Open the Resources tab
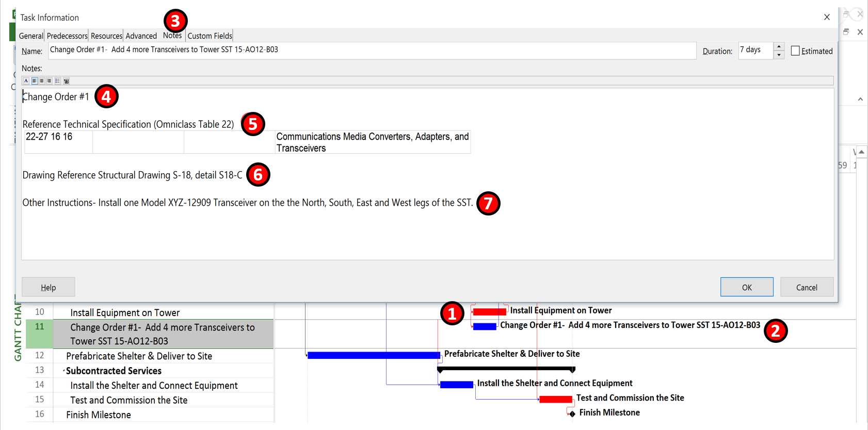868x430 pixels. coord(106,36)
